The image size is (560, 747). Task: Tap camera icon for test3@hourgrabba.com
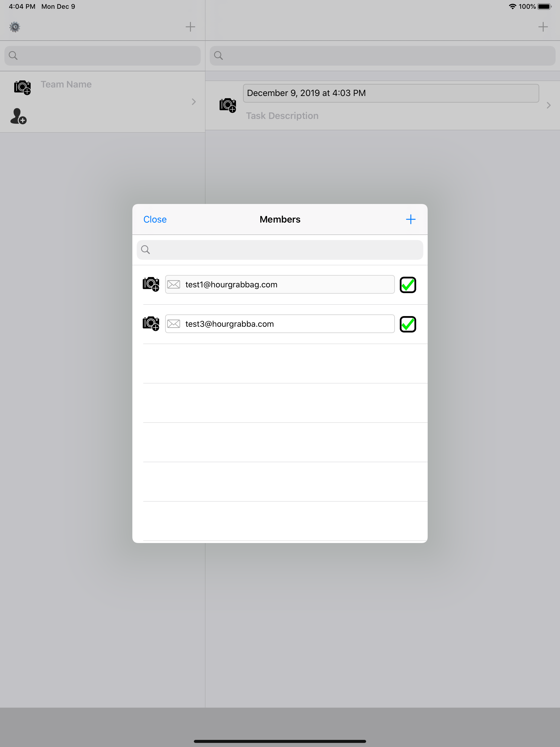[x=151, y=324]
